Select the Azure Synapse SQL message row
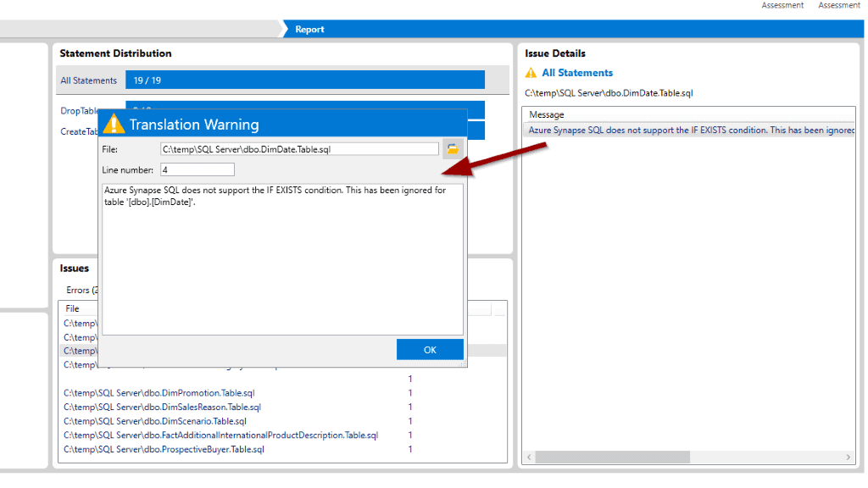This screenshot has width=868, height=488. click(688, 130)
